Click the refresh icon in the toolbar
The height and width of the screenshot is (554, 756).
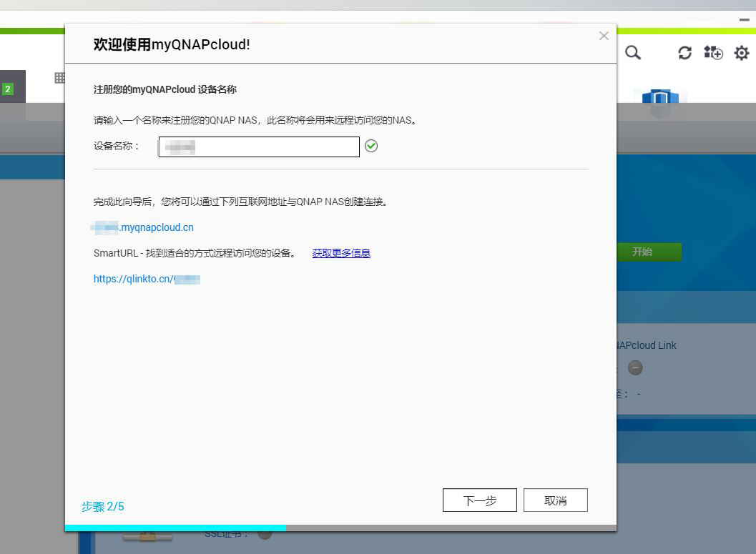[684, 52]
